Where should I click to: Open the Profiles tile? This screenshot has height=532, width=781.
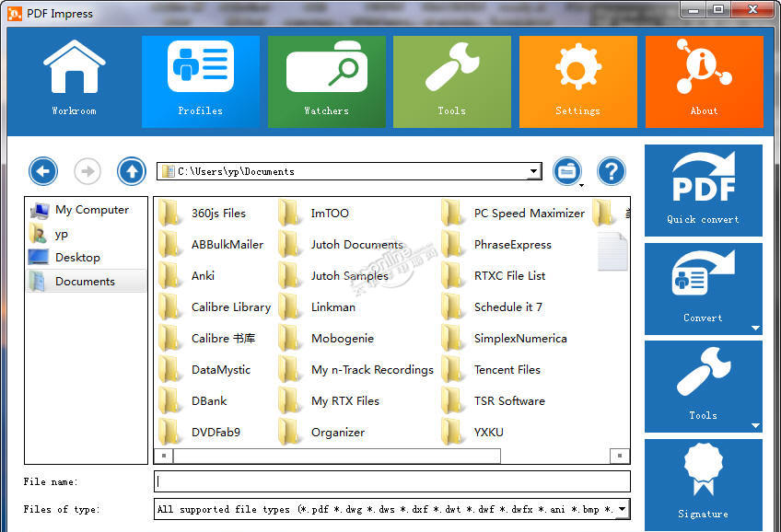tap(200, 81)
